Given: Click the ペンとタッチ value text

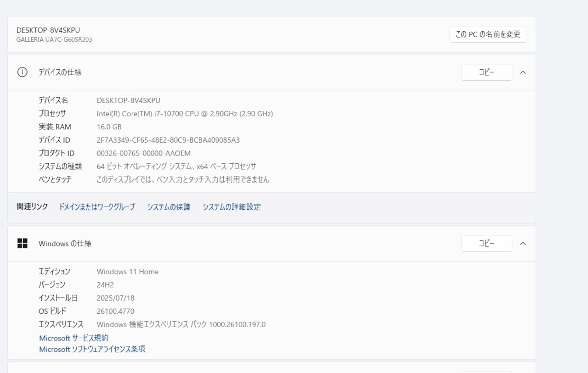Looking at the screenshot, I should point(183,179).
